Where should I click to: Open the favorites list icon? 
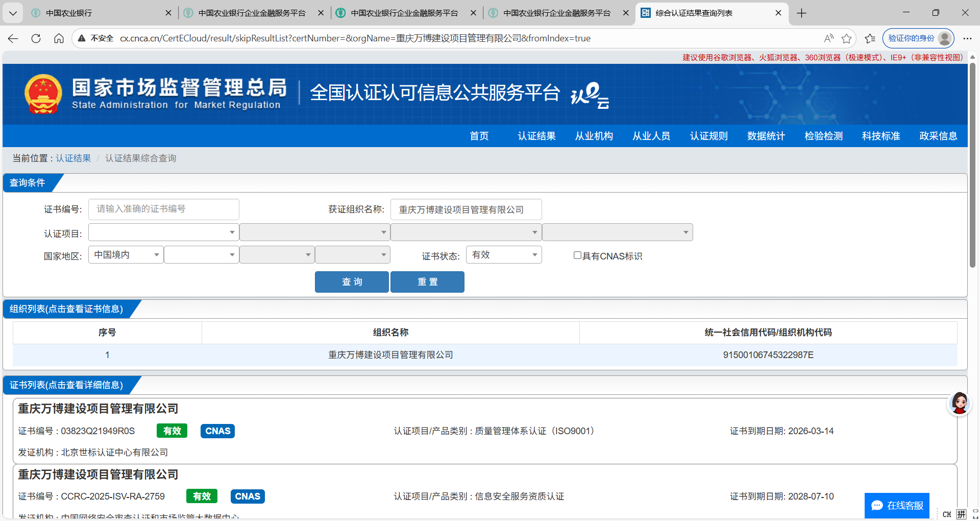click(x=870, y=38)
